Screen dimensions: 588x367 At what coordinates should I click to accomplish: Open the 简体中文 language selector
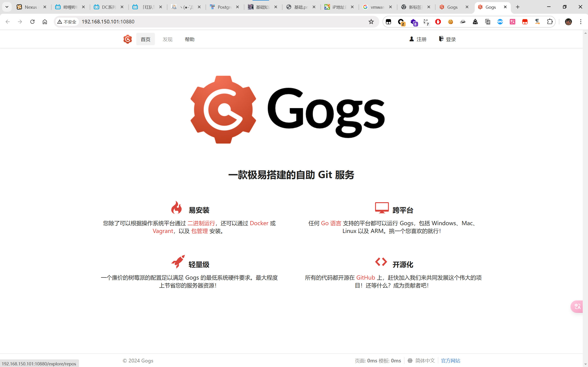click(x=422, y=361)
